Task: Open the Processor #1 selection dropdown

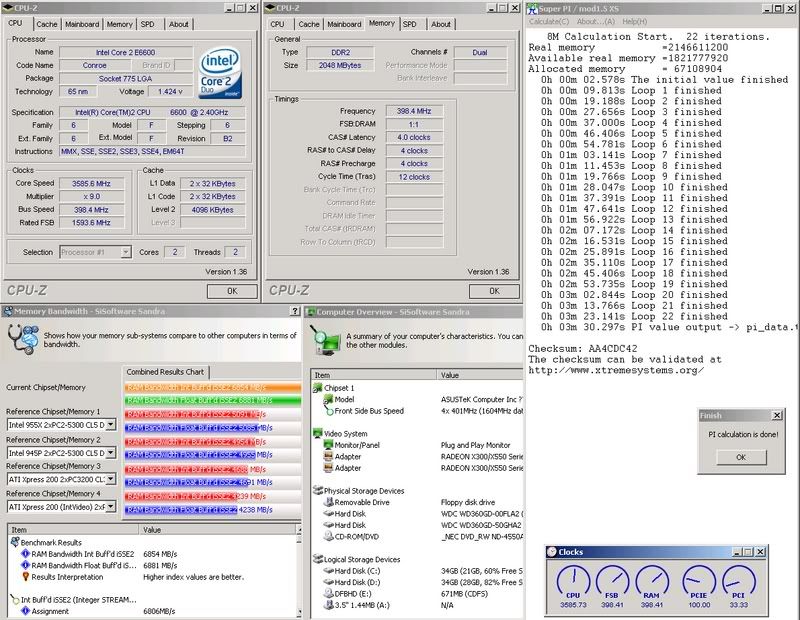Action: pos(126,252)
